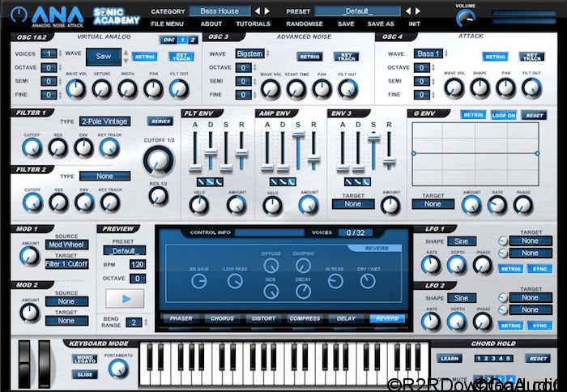Open the Tutorials menu
Screen dimensions: 567x392
(253, 23)
